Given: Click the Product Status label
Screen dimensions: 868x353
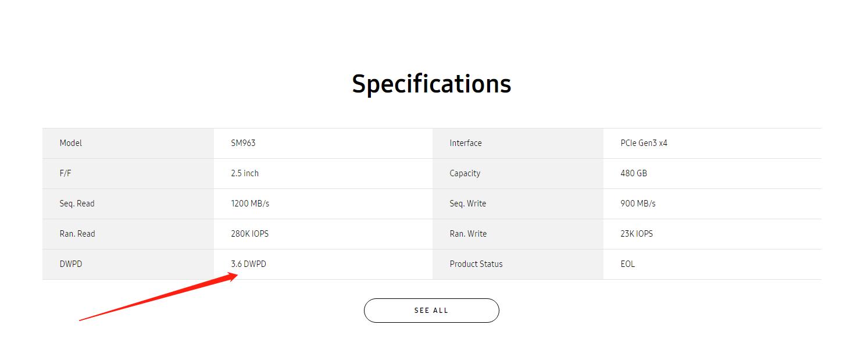Looking at the screenshot, I should (476, 264).
